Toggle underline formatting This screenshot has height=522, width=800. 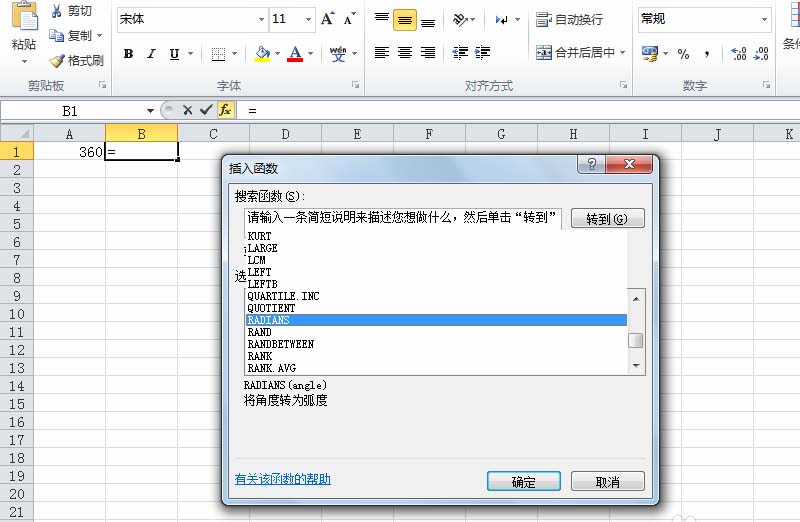point(174,54)
